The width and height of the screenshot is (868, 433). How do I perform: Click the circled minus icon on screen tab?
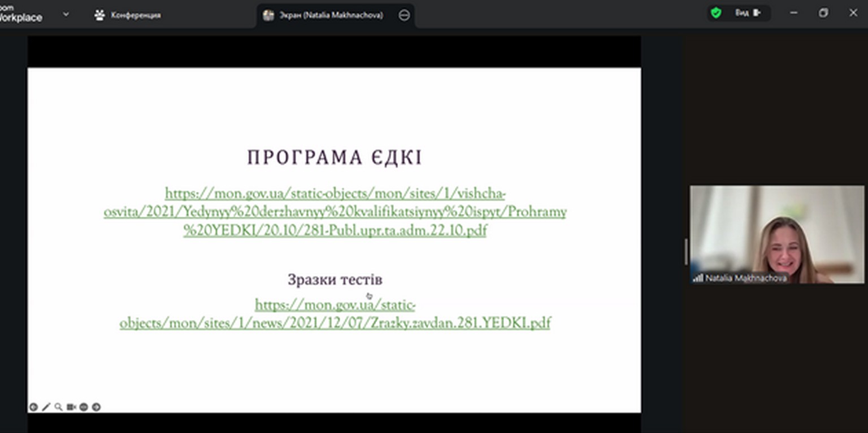(x=404, y=15)
